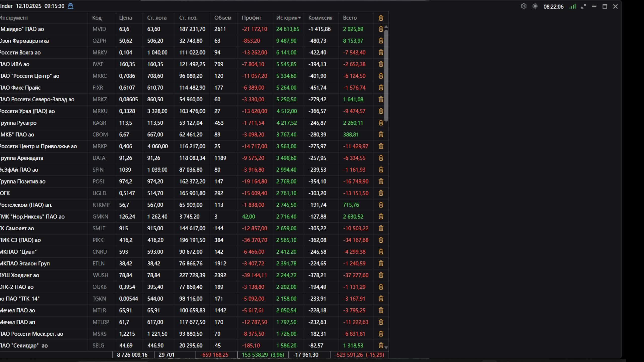
Task: Sort the table by the Профит column
Action: click(251, 18)
